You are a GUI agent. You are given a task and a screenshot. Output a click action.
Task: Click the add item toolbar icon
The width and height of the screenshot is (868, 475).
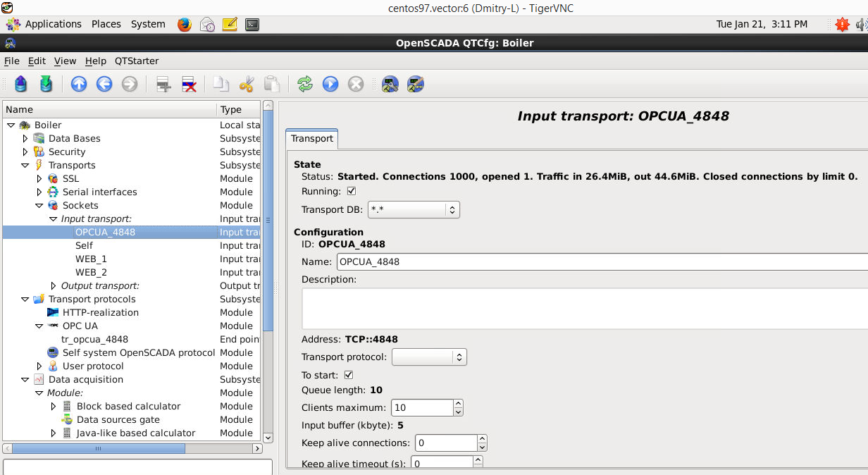click(163, 85)
